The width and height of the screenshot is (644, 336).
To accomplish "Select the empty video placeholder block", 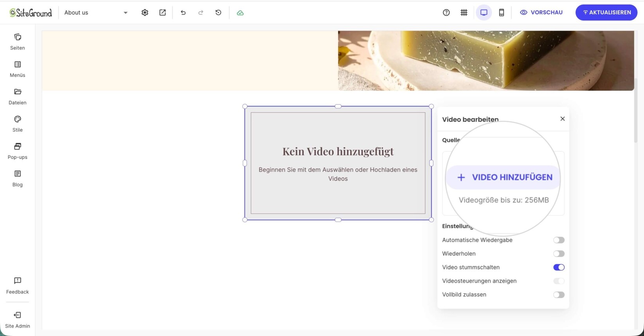I will (338, 163).
